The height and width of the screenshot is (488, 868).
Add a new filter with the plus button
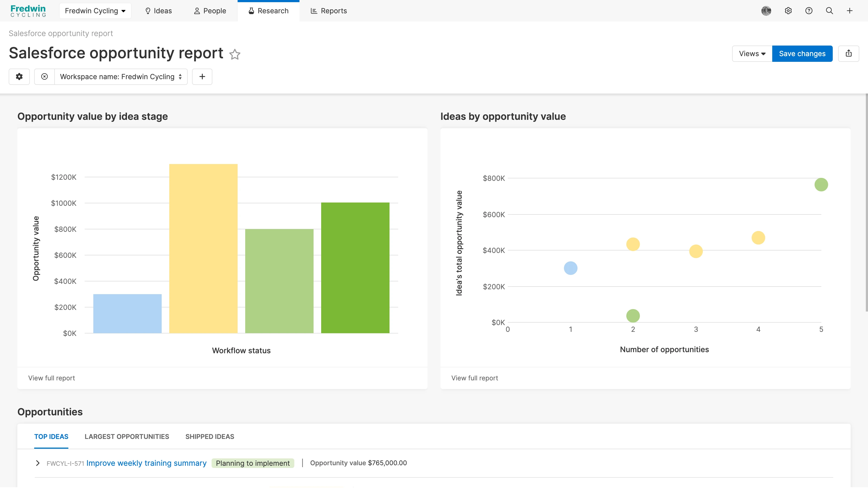point(202,76)
